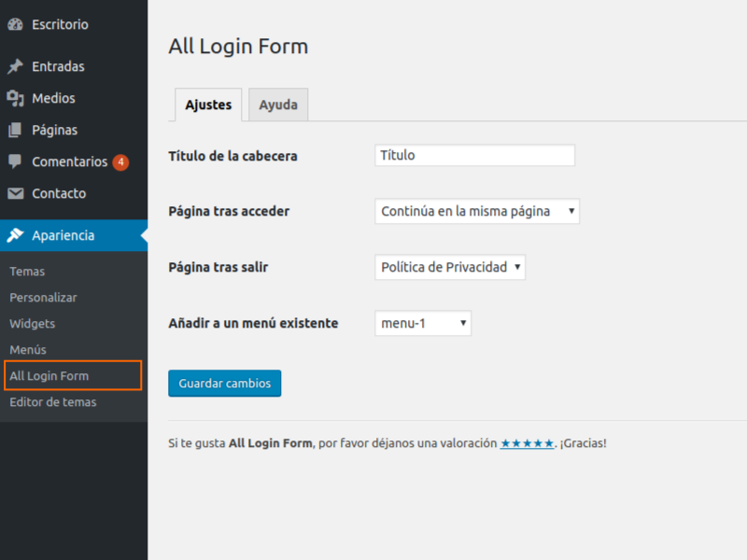The height and width of the screenshot is (560, 747).
Task: Open the Medios menu item
Action: (74, 98)
